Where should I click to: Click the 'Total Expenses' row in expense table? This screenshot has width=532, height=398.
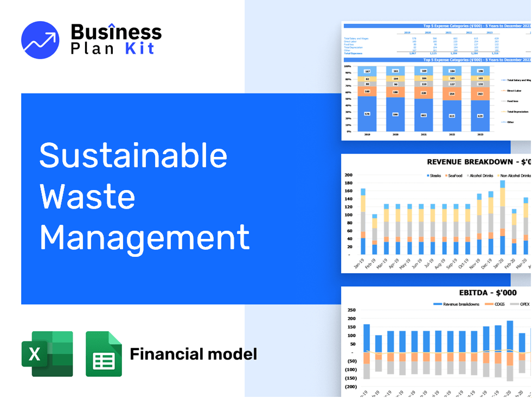[x=421, y=53]
